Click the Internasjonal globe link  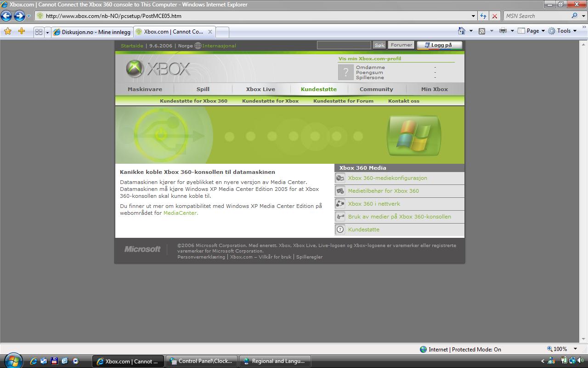(x=215, y=46)
